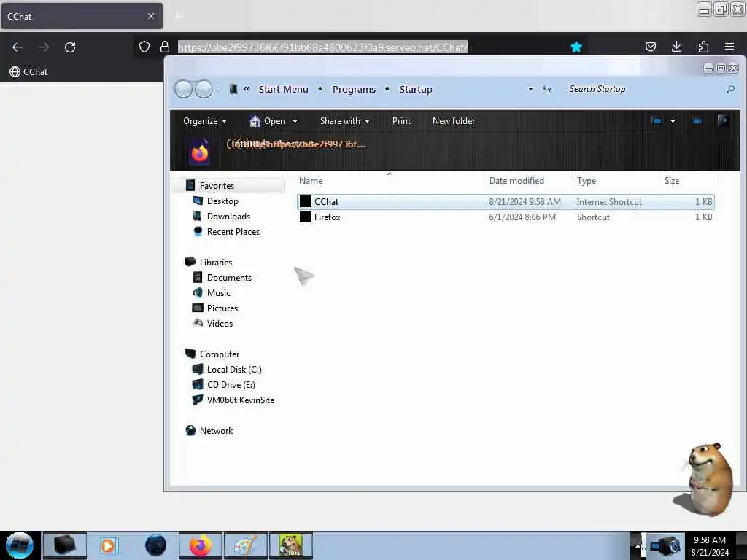Open the CChat bookmark in the bookmarks toolbar
This screenshot has width=747, height=560.
click(x=28, y=72)
